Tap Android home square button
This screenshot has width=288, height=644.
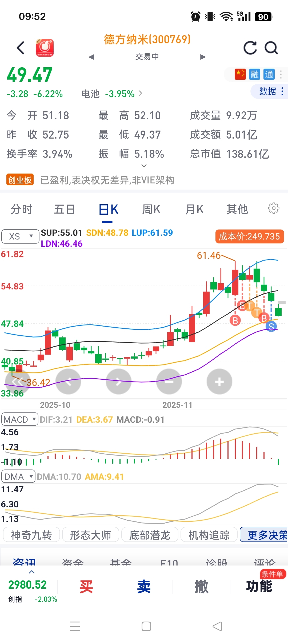pos(146,626)
